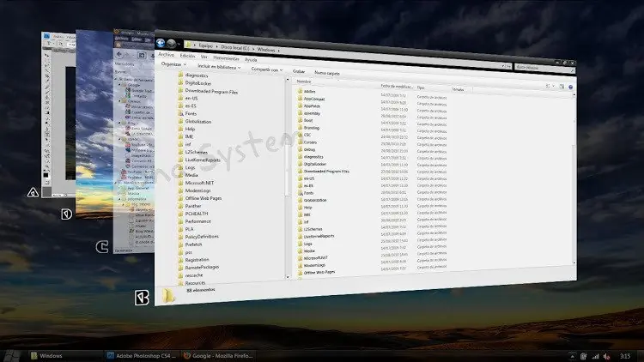Image resolution: width=644 pixels, height=362 pixels.
Task: Select PolicyDefinitions in the navigation tree
Action: 202,237
